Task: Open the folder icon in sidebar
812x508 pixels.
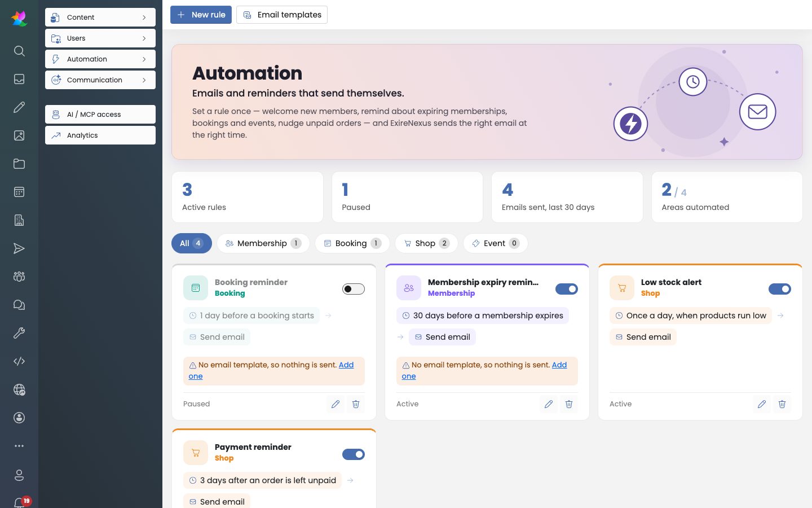Action: tap(19, 164)
